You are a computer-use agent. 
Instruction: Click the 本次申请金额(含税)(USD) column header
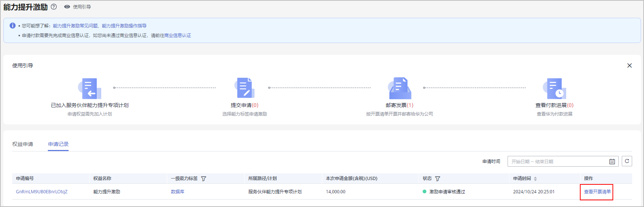tap(351, 178)
